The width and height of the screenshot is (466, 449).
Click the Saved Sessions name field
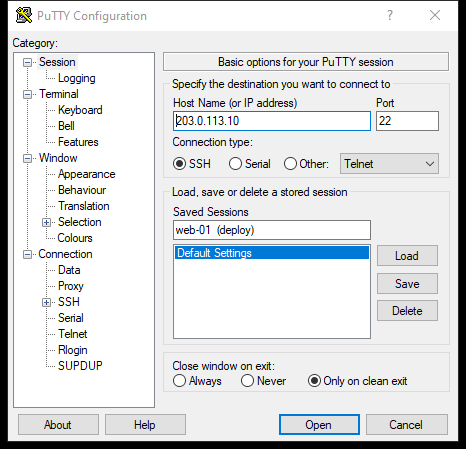click(x=272, y=230)
